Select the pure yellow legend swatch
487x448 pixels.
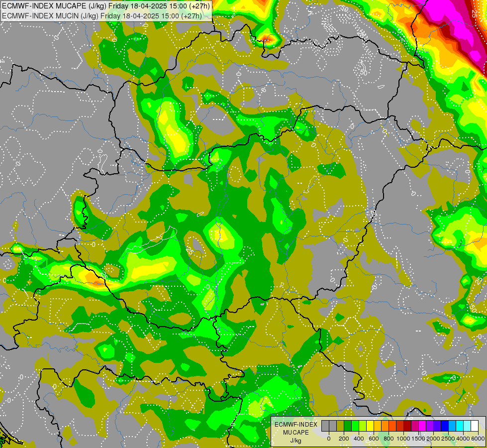pyautogui.click(x=370, y=426)
